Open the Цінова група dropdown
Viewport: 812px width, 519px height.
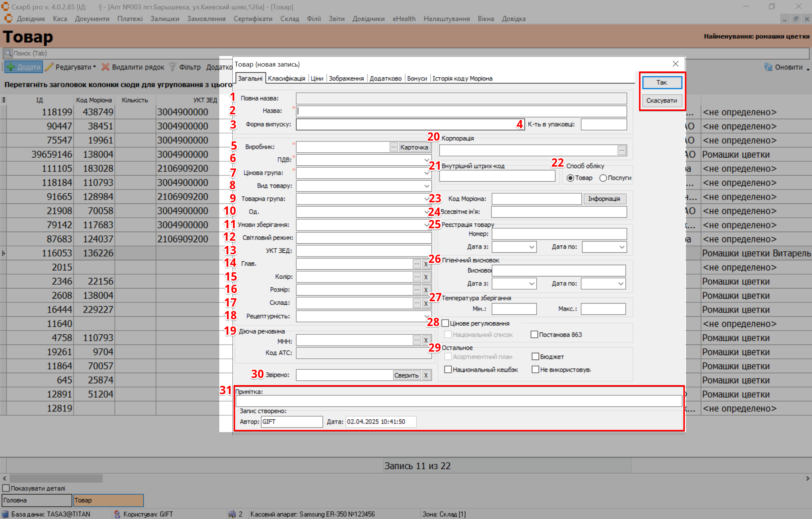(x=426, y=173)
